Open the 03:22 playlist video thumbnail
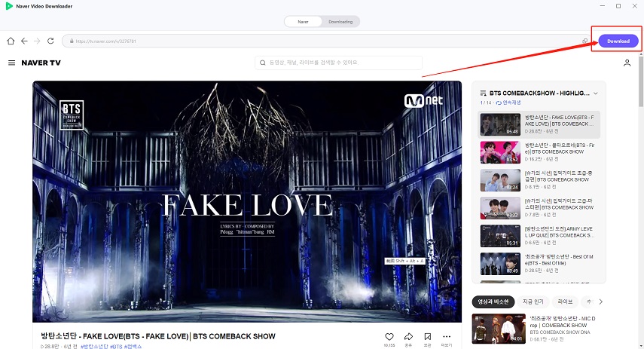 (500, 208)
